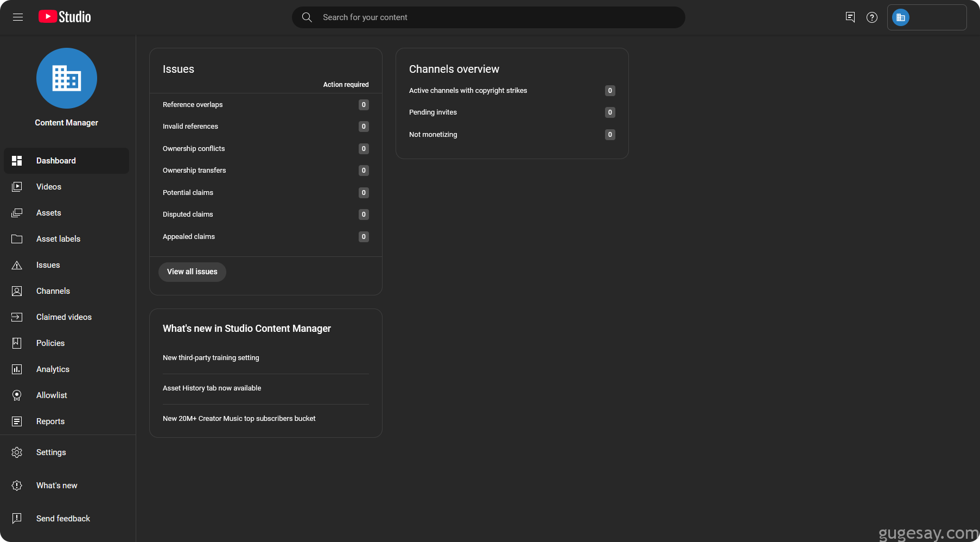
Task: Click the YouTube Studio logo
Action: [65, 17]
